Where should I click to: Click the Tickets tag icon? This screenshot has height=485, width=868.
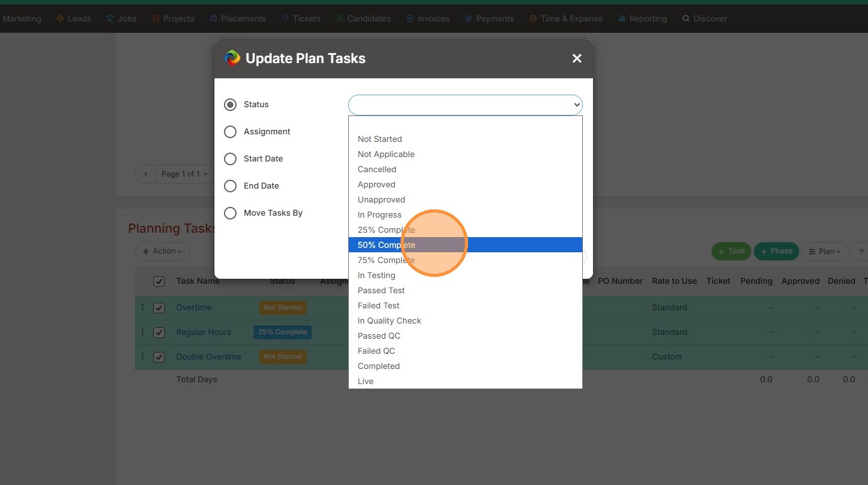(285, 19)
